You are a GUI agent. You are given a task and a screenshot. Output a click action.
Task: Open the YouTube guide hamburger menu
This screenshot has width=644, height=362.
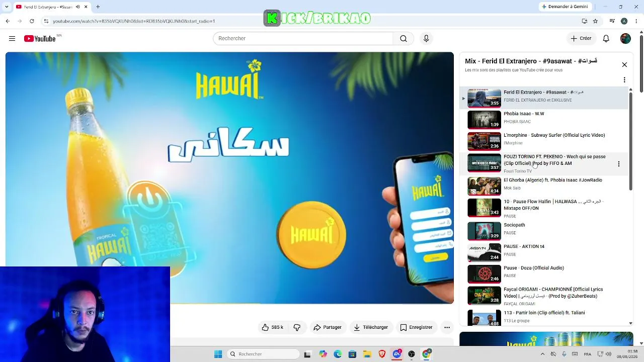[x=12, y=39]
